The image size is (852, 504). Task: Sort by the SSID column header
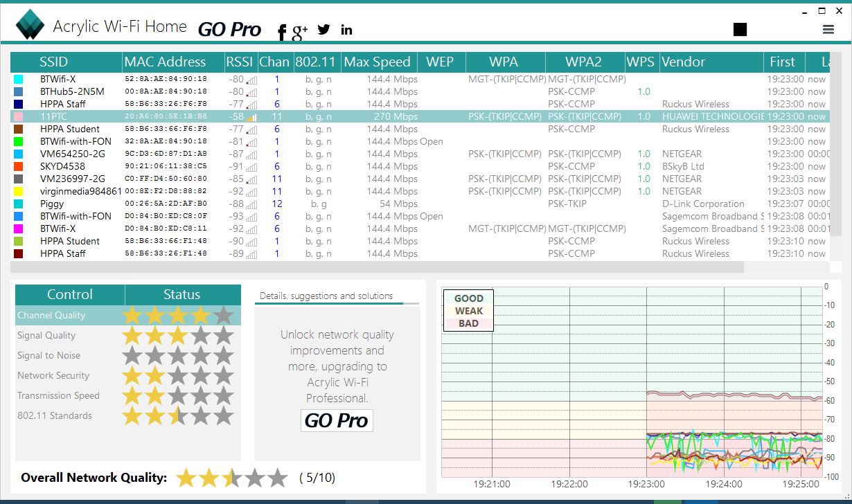click(x=53, y=62)
